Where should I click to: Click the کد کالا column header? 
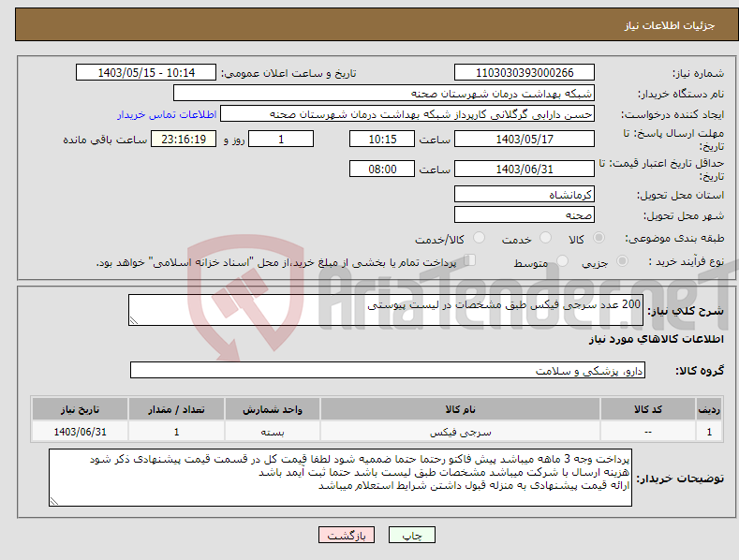(x=648, y=409)
